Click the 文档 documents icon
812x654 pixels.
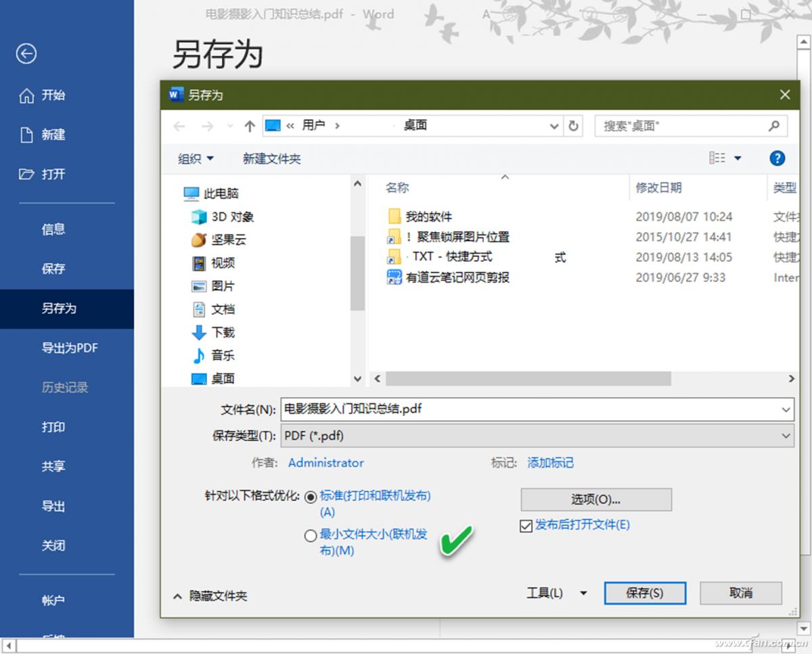pyautogui.click(x=199, y=309)
